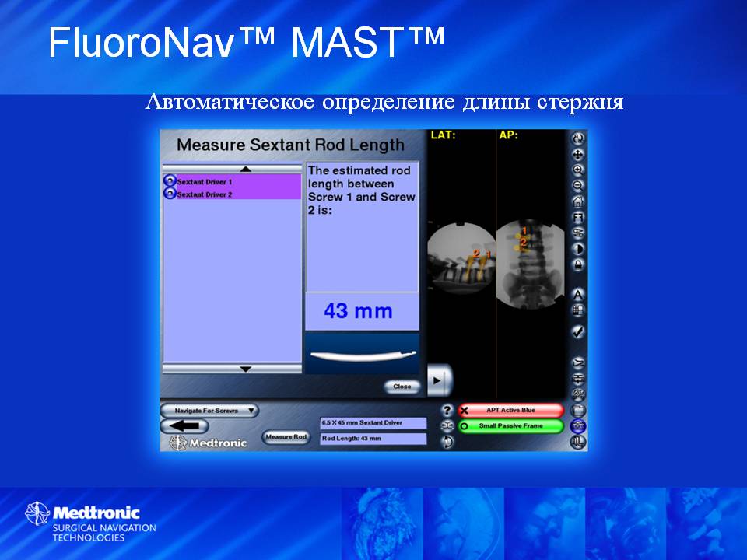The height and width of the screenshot is (560, 747).
Task: Click the round icon beside Sextant Driver 1
Action: (x=170, y=181)
